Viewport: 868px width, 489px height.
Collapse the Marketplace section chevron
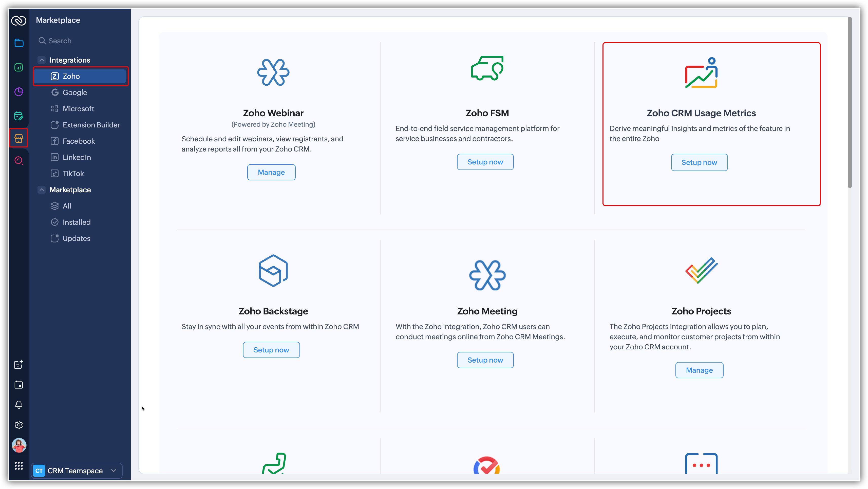point(42,190)
